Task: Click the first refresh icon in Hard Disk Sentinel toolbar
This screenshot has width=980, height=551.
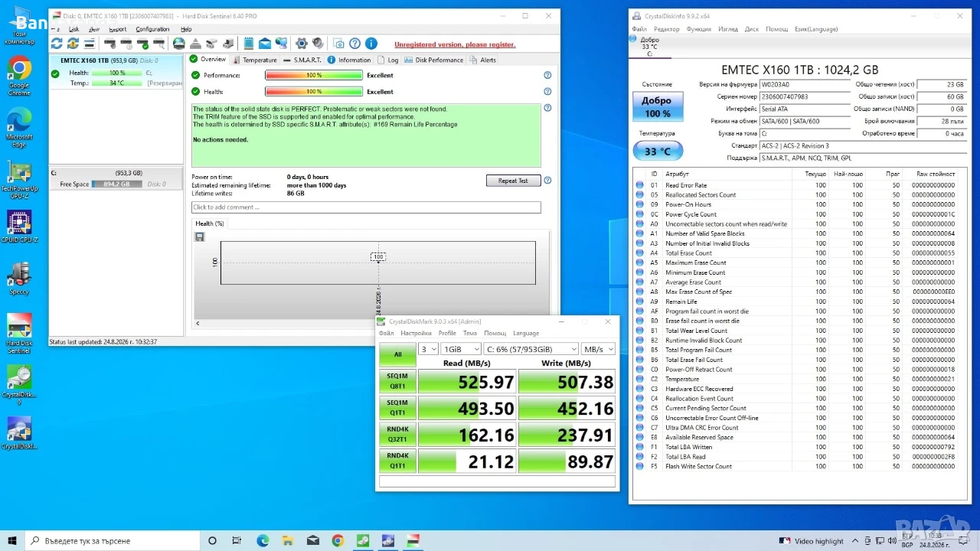Action: [x=57, y=44]
